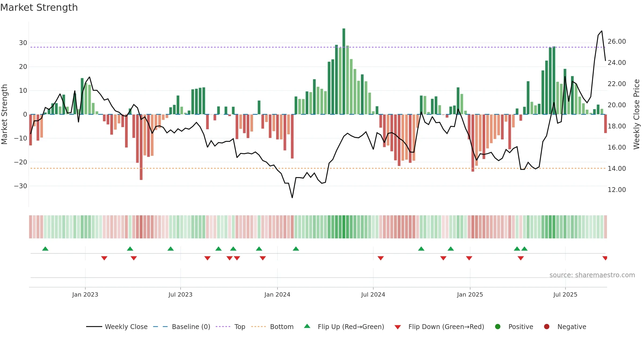The height and width of the screenshot is (362, 644).
Task: Click the Jan 2025 axis label
Action: tap(470, 294)
